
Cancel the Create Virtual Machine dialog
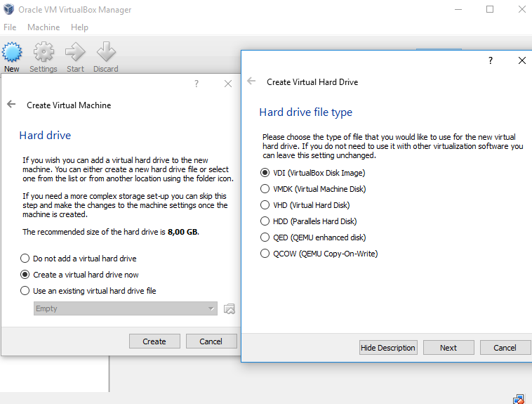click(x=211, y=341)
